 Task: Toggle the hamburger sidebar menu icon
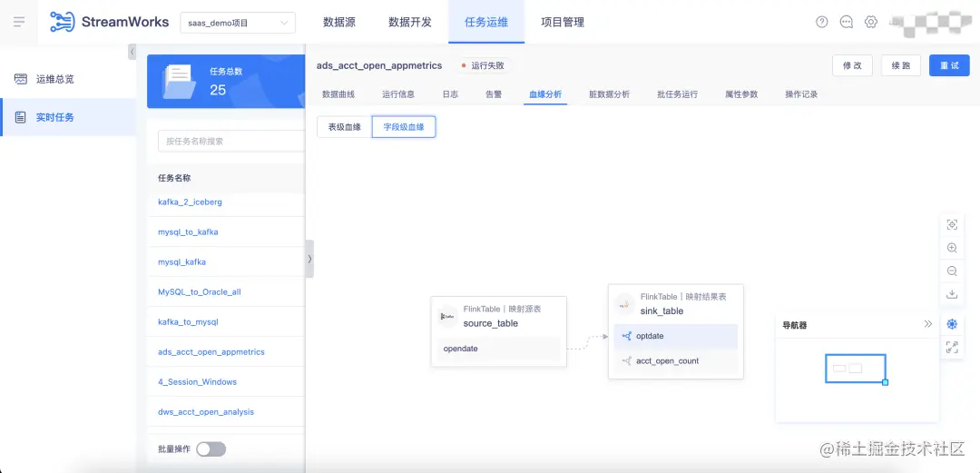coord(19,22)
